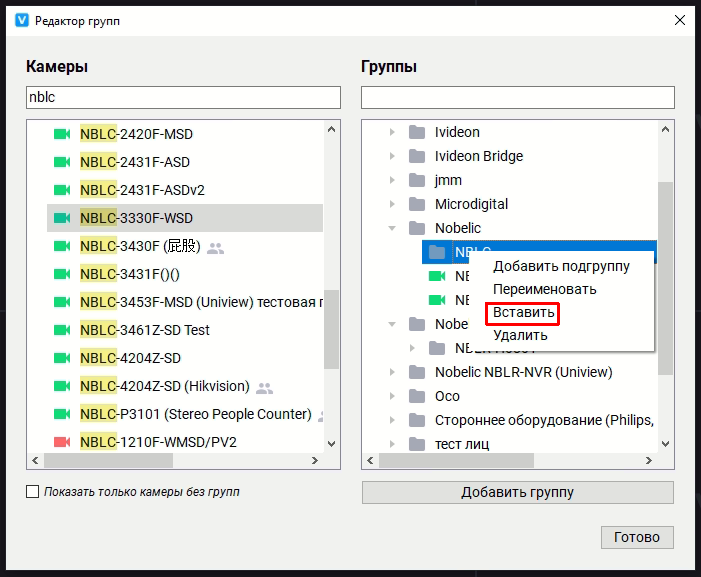
Task: Select the 'Oco' group name
Action: pos(447,396)
